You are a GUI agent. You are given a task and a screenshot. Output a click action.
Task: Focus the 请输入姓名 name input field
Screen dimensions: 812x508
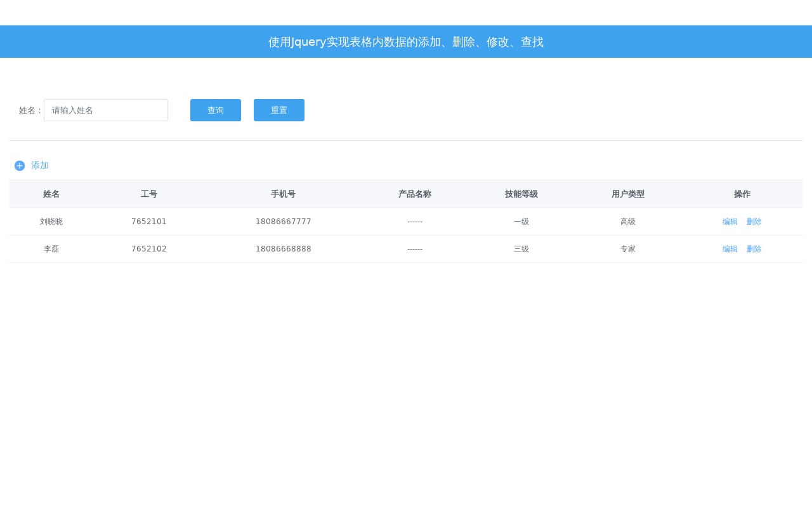(x=106, y=110)
